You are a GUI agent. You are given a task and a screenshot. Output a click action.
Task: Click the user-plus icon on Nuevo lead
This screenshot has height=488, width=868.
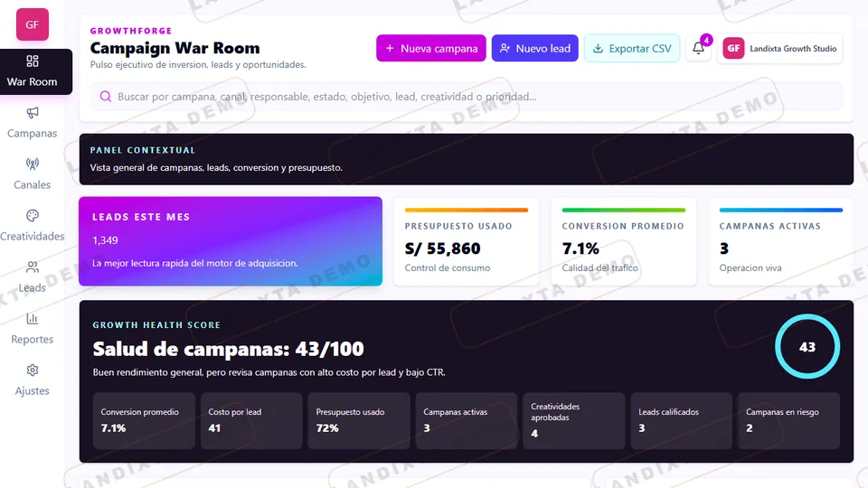[505, 48]
